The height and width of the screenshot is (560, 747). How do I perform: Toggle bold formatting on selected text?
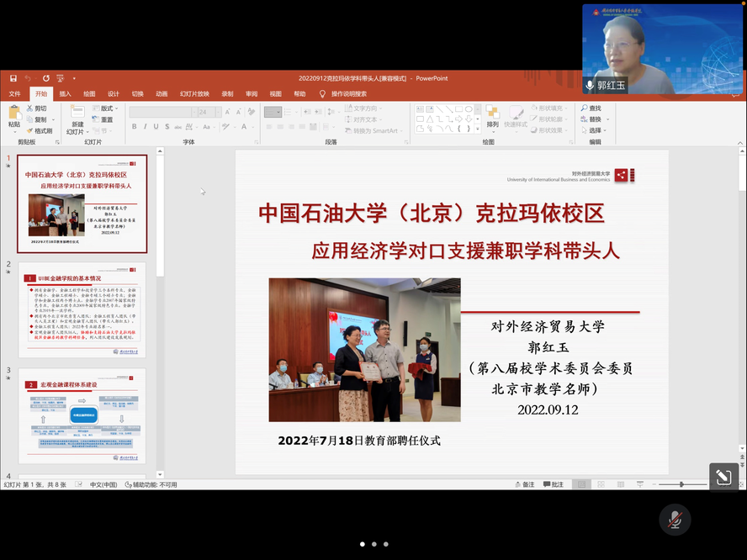[134, 126]
